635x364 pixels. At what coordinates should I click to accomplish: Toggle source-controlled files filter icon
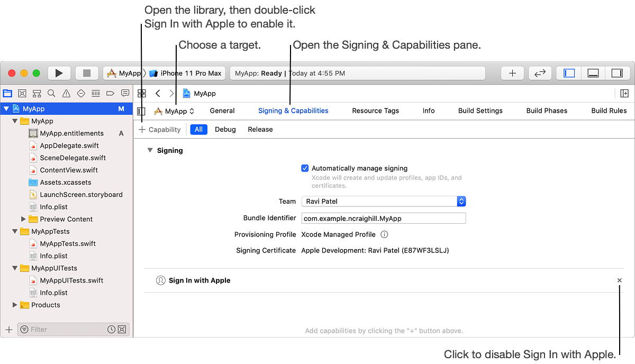click(x=122, y=329)
